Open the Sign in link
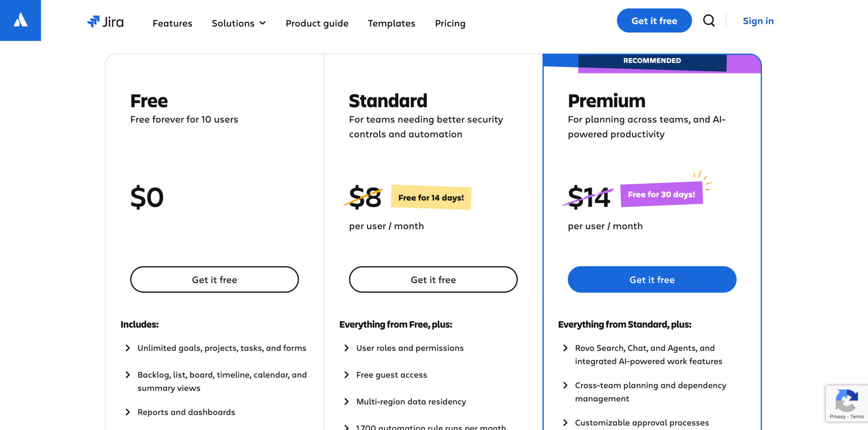Viewport: 868px width, 430px height. 758,21
